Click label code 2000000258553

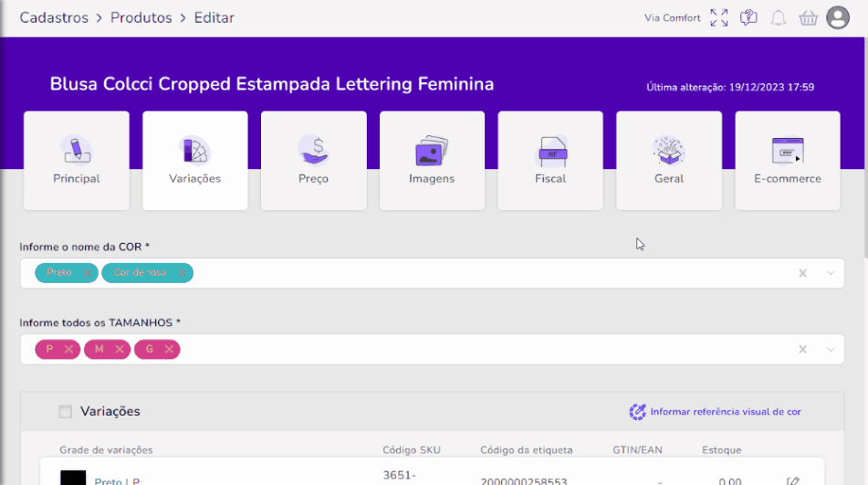coord(524,481)
